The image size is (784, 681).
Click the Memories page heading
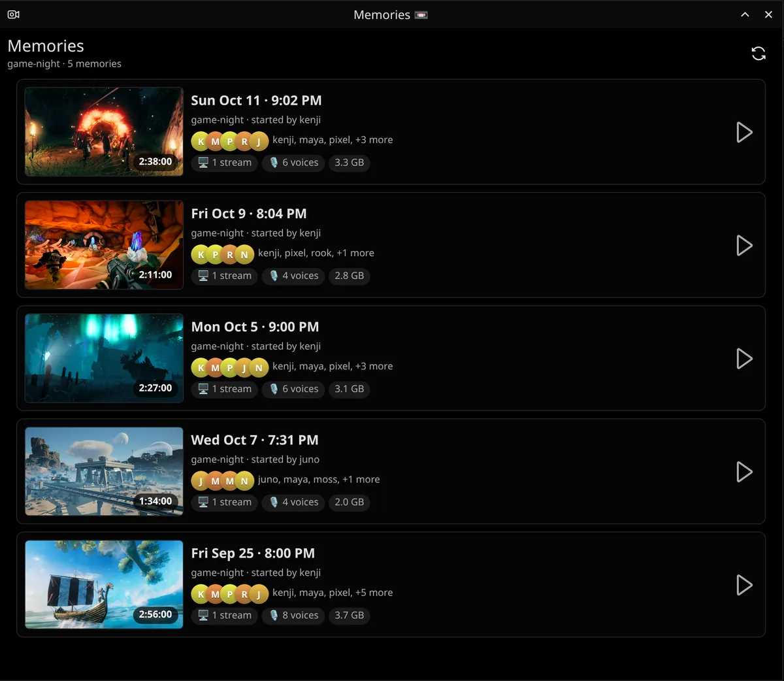[46, 46]
